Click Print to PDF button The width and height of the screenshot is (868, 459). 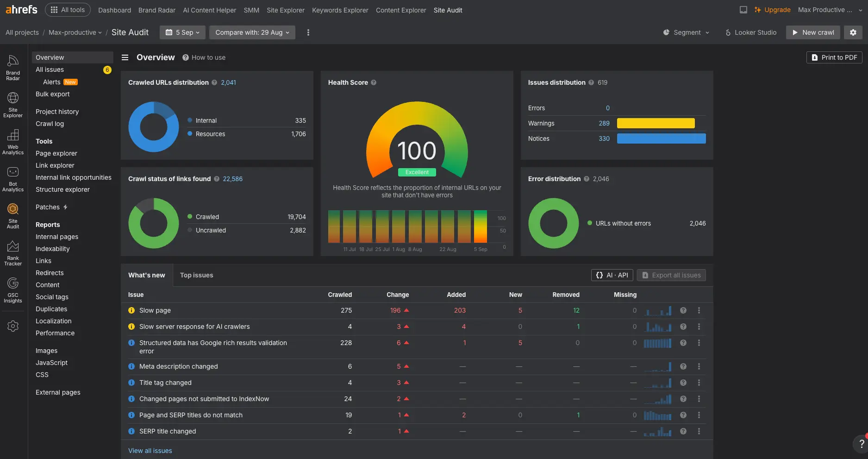pyautogui.click(x=834, y=57)
